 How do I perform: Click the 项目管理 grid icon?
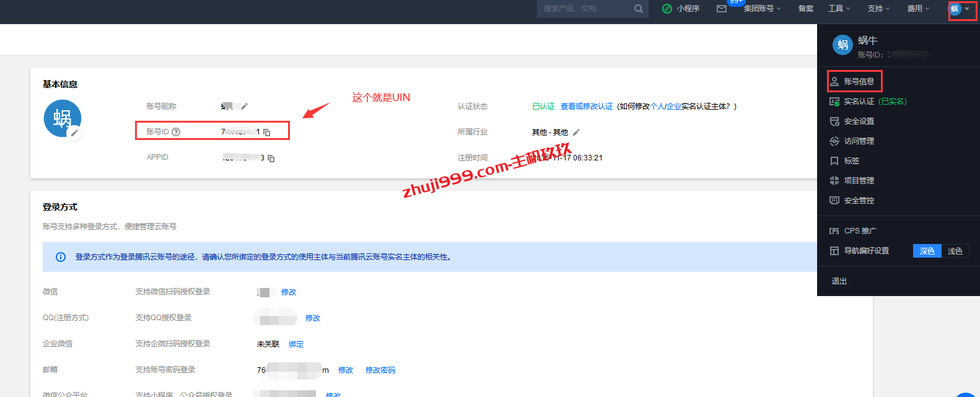coord(834,180)
